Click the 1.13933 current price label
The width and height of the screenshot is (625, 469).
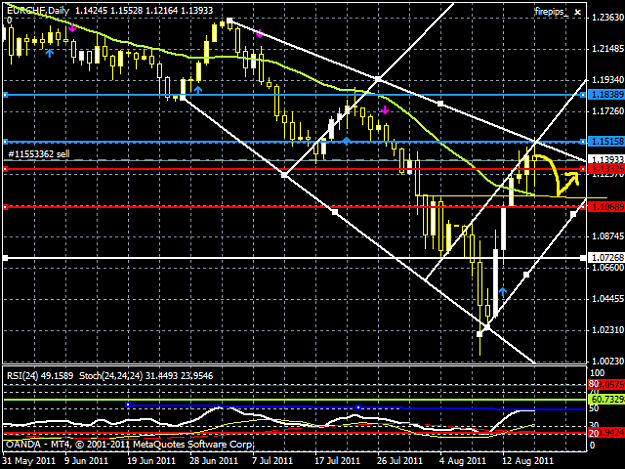coord(607,159)
